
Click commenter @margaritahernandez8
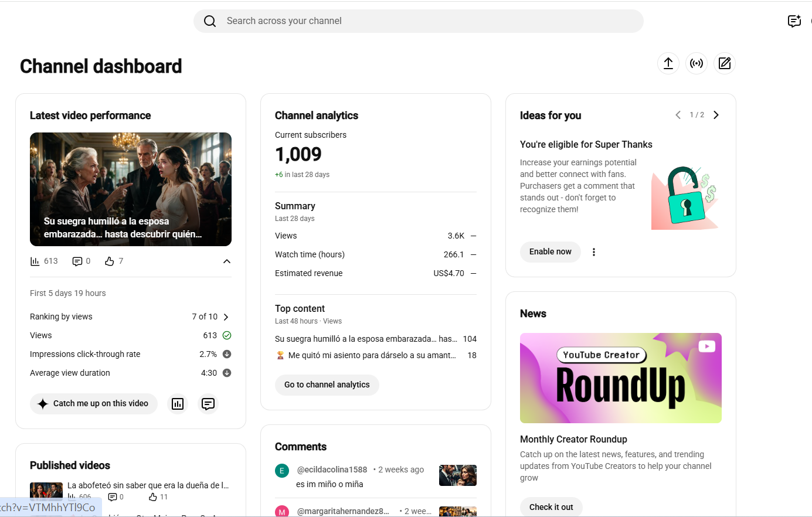[343, 511]
